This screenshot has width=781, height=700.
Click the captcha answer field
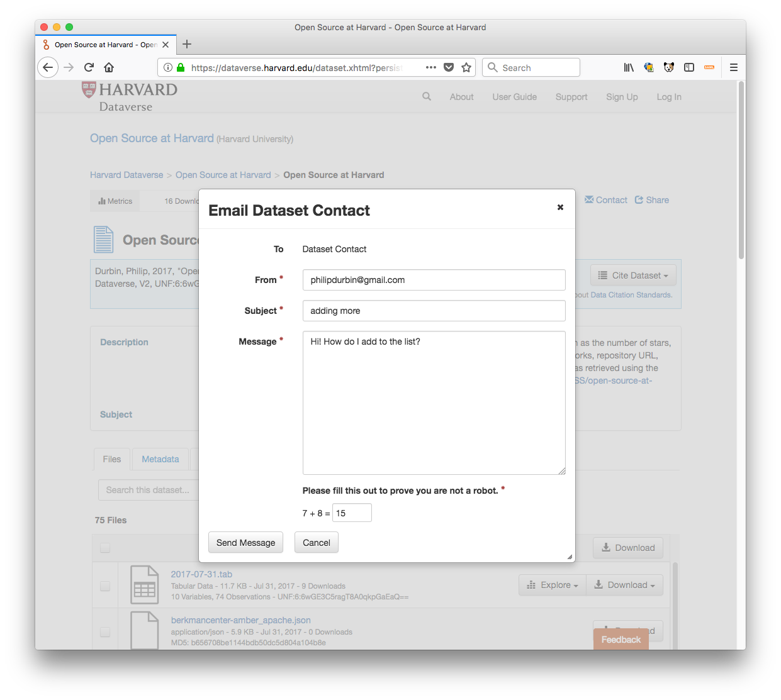(x=352, y=513)
